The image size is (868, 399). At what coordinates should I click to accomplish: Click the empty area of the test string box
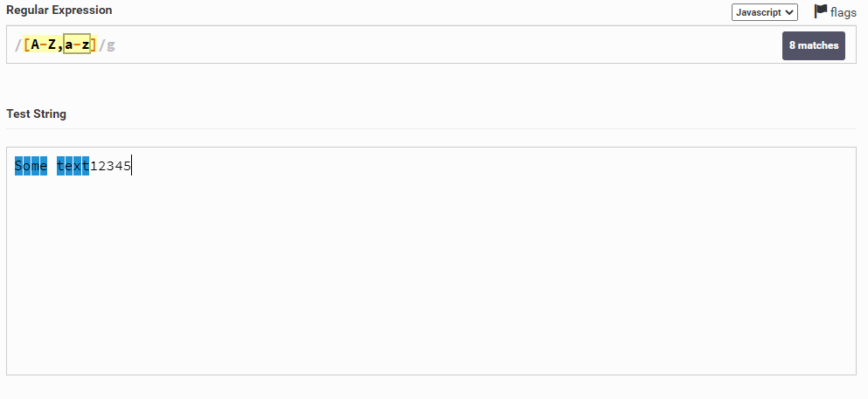pos(428,279)
